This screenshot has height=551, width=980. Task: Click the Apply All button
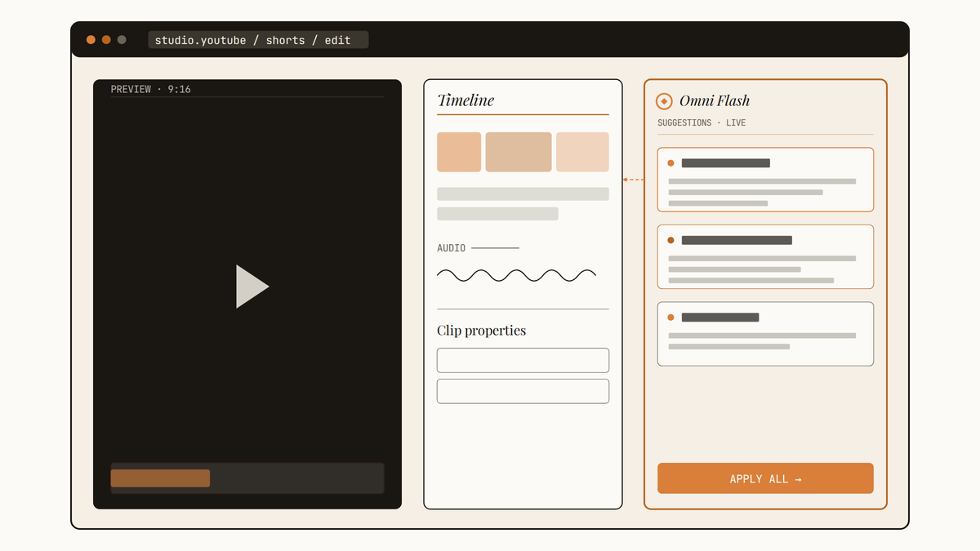(x=765, y=478)
